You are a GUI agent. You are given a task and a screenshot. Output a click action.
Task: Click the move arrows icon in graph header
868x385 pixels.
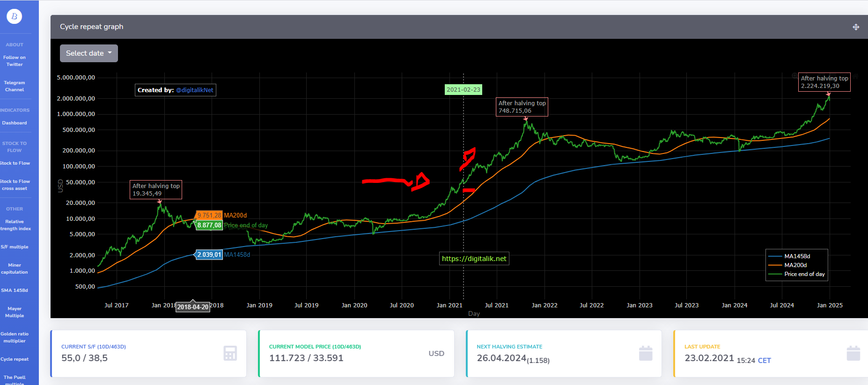pyautogui.click(x=856, y=27)
